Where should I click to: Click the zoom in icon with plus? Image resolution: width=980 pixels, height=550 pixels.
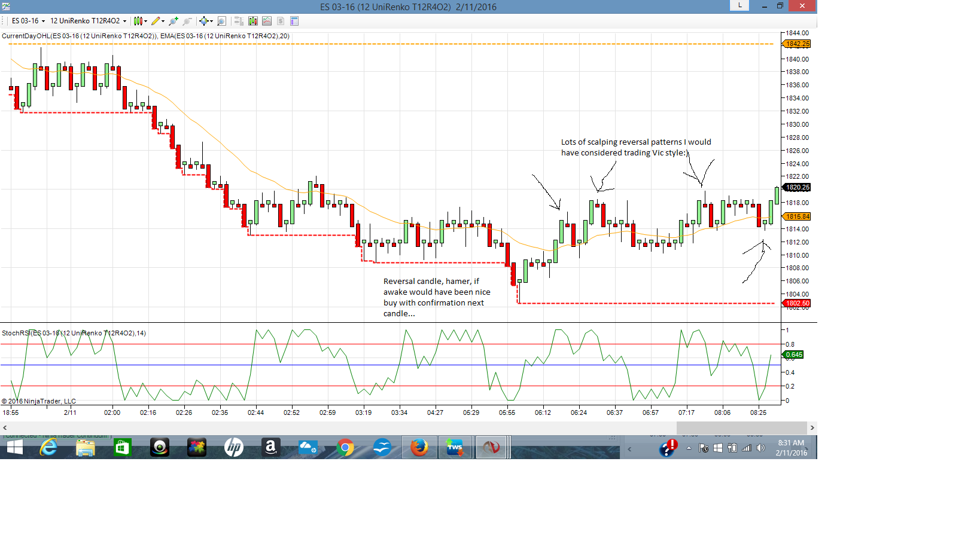click(x=174, y=21)
